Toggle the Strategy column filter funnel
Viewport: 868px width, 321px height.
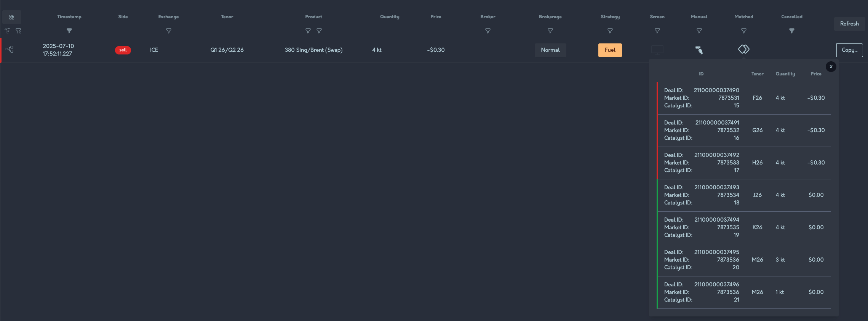610,31
